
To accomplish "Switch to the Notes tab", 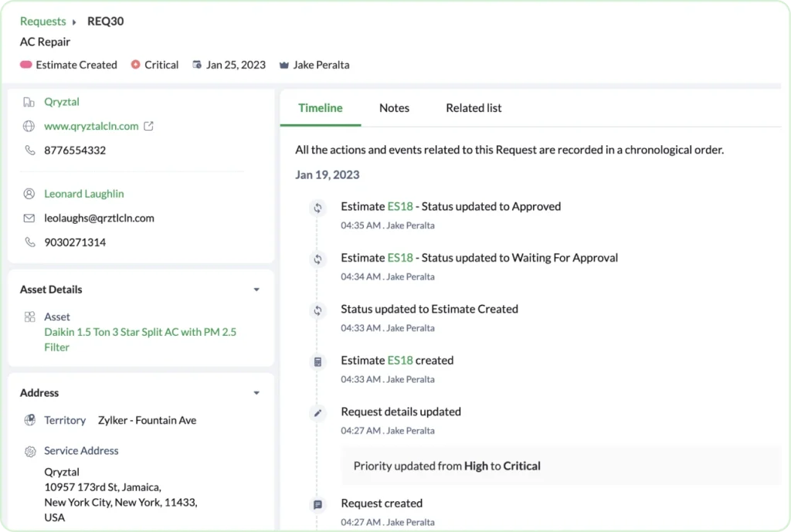I will [x=394, y=107].
